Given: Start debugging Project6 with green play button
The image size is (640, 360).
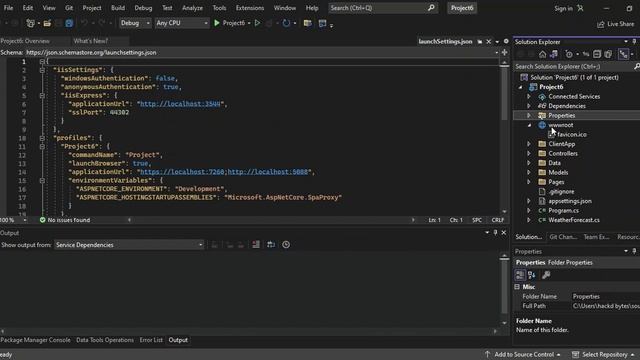Looking at the screenshot, I should click(x=217, y=23).
